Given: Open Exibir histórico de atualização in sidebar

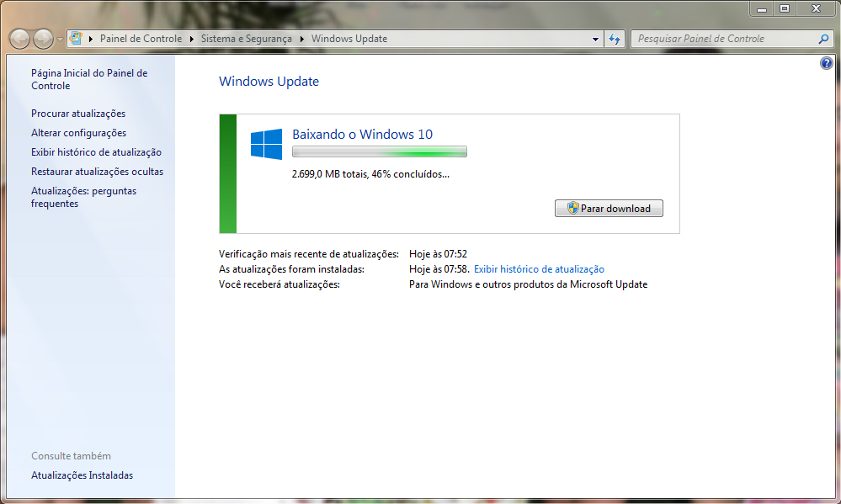Looking at the screenshot, I should click(x=96, y=152).
